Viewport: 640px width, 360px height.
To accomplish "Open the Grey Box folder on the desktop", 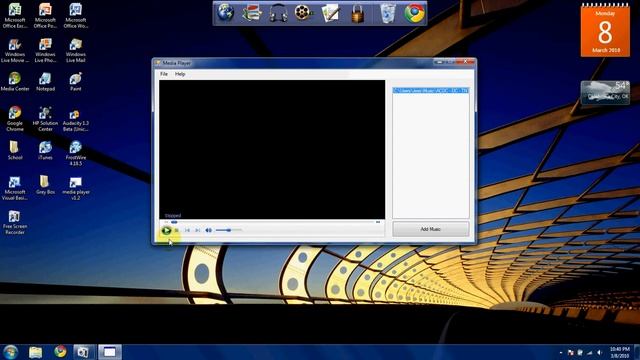I will point(45,185).
